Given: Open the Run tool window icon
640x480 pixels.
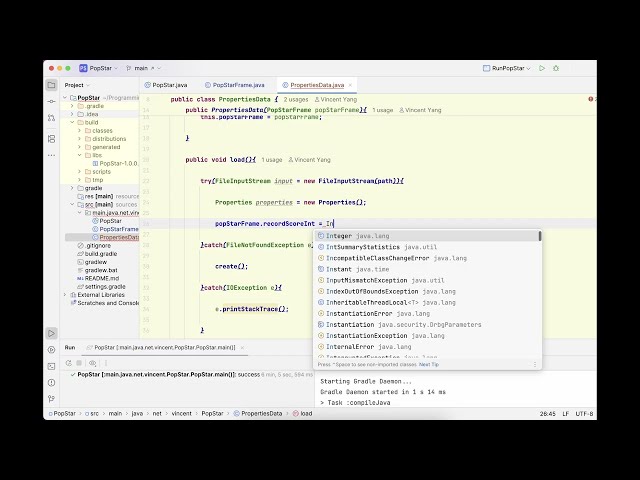Looking at the screenshot, I should tap(51, 333).
